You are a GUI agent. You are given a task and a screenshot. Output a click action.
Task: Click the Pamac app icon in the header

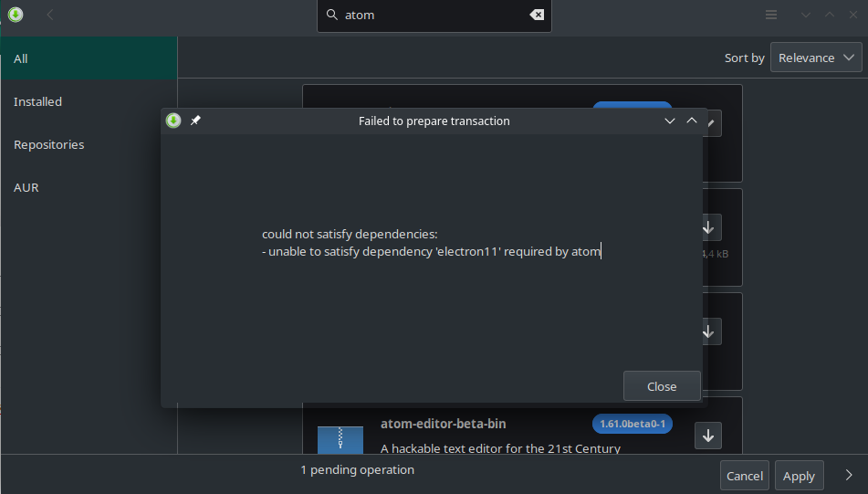click(x=16, y=15)
